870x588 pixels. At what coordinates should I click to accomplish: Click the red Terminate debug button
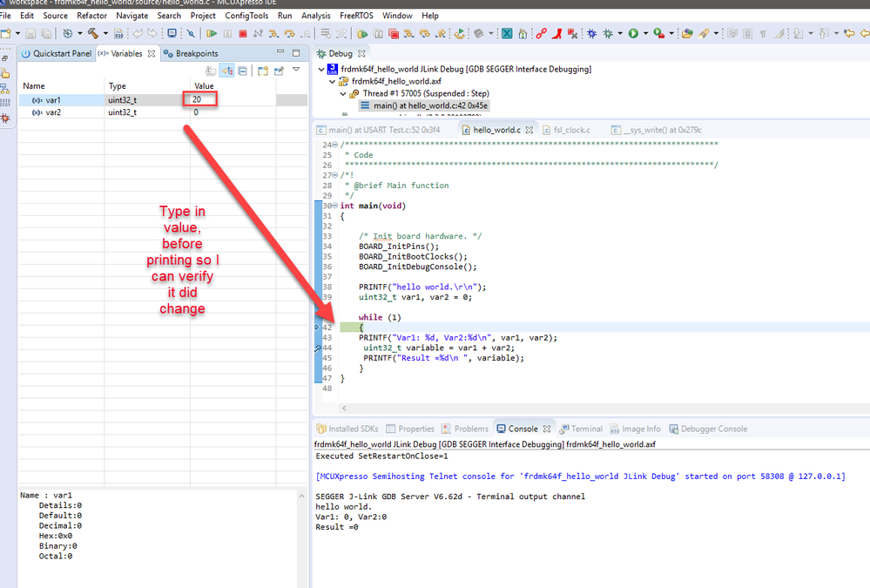click(x=242, y=34)
